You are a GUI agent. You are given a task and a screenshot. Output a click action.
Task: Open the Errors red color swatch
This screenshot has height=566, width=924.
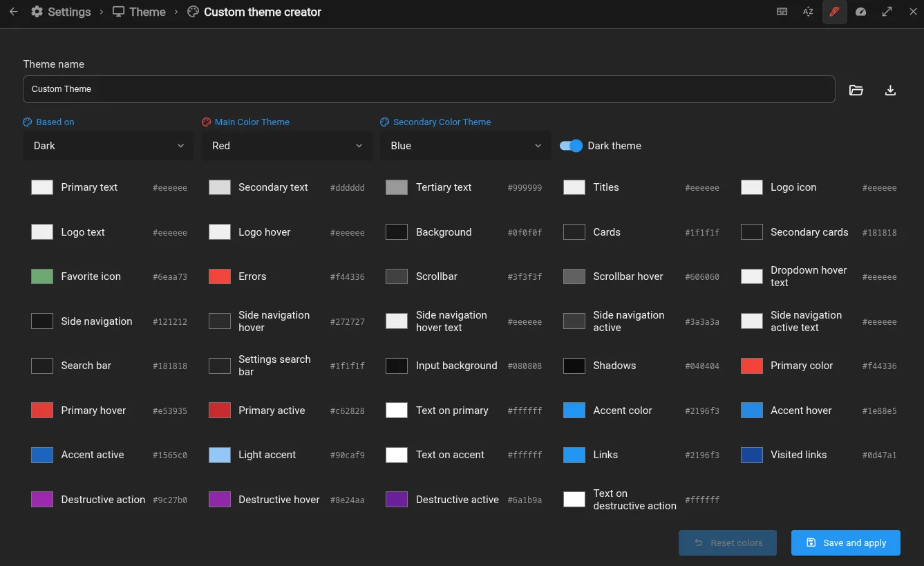pos(220,276)
